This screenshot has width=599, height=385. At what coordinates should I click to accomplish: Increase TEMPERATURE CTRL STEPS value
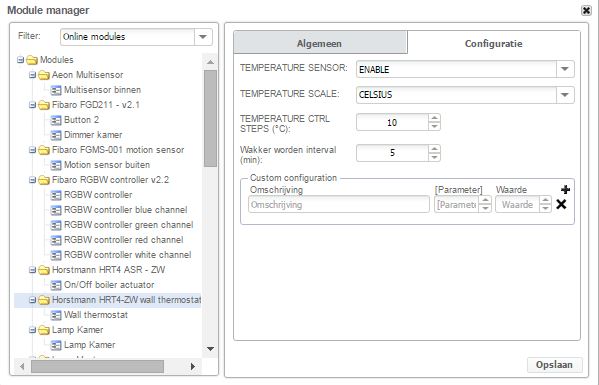pos(434,118)
